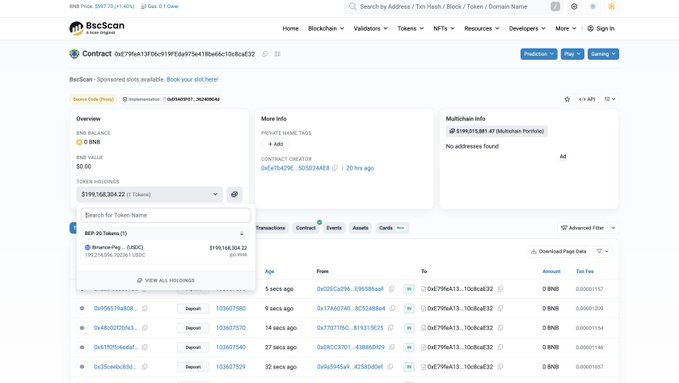Copy To address in 14 secs ago row
679x383 pixels.
click(500, 328)
